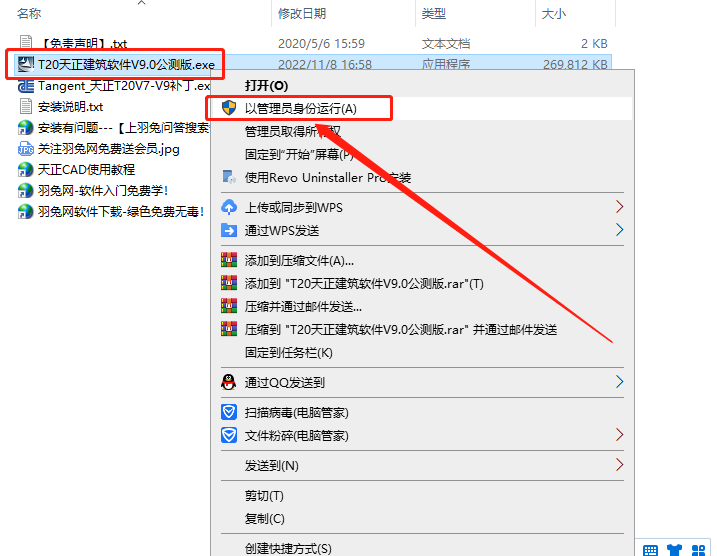Click shield icon beside 文件粉碎(电脑管家)
This screenshot has width=717, height=556.
(x=229, y=435)
